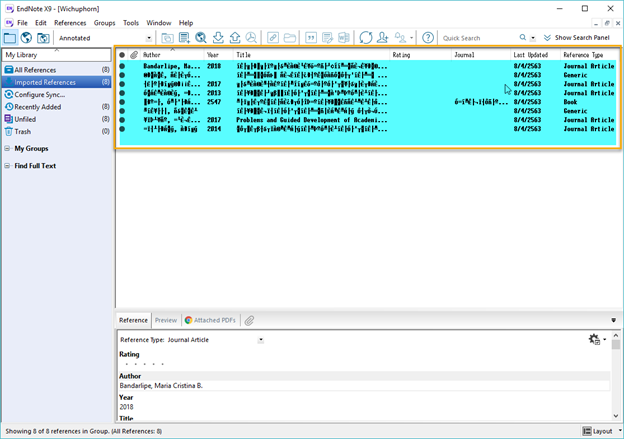Open the Trash group
The width and height of the screenshot is (624, 439).
(22, 131)
